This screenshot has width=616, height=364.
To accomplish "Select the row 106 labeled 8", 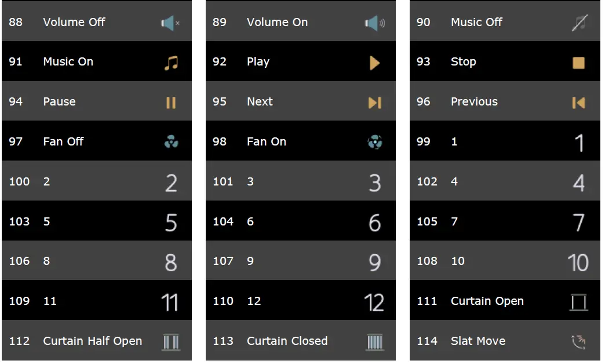I will [x=96, y=261].
